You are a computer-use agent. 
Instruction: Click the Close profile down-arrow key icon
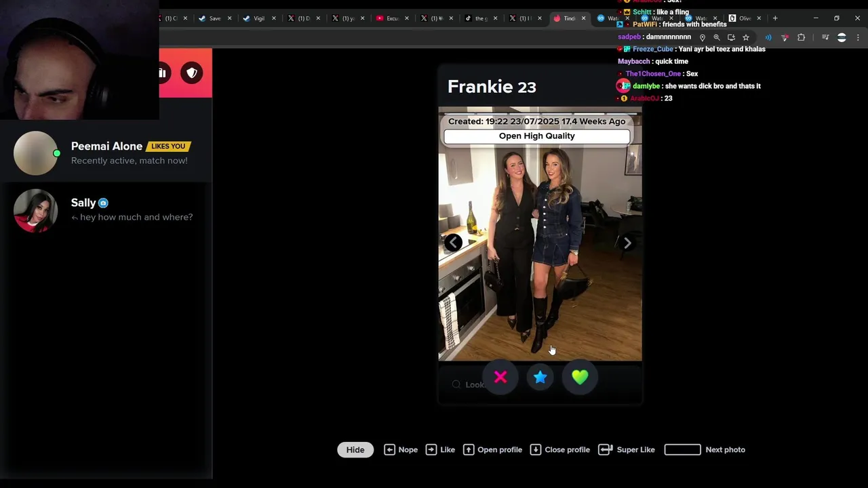536,449
